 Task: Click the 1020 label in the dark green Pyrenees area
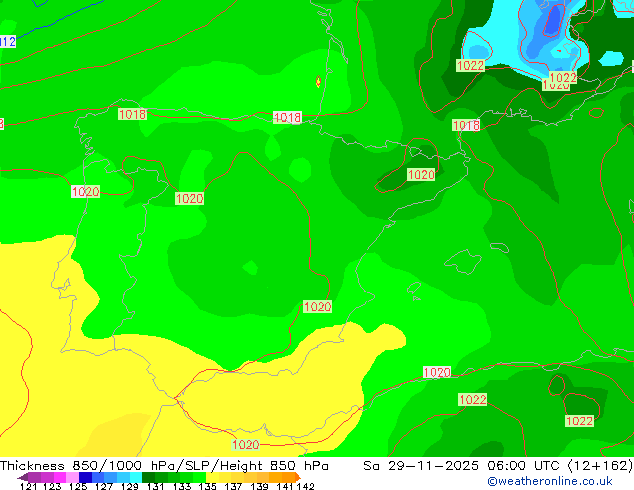(x=421, y=175)
